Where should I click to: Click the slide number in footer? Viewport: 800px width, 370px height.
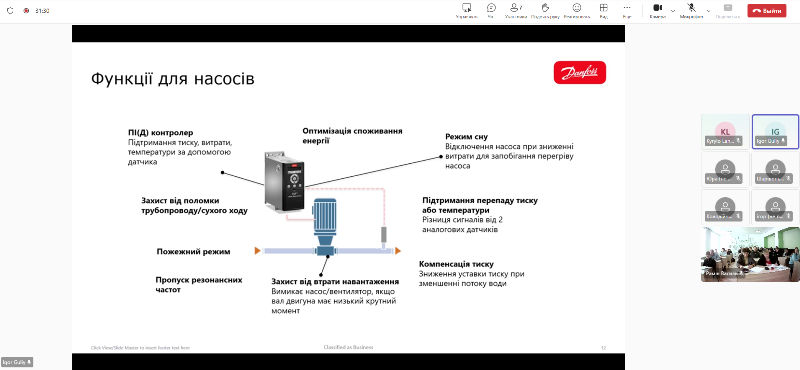pyautogui.click(x=603, y=348)
